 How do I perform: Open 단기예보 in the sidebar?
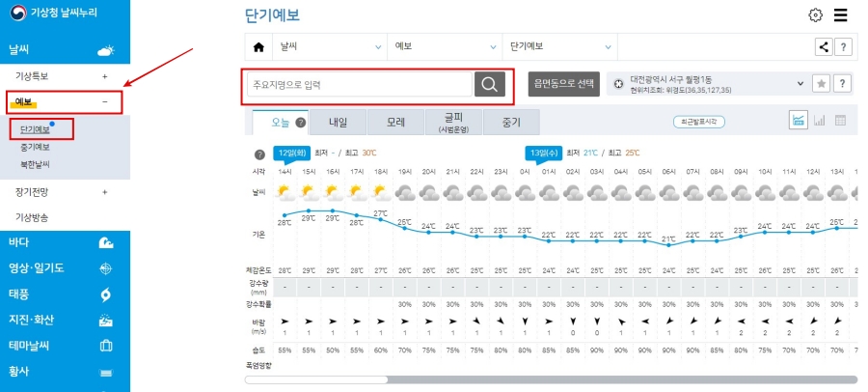[x=35, y=129]
